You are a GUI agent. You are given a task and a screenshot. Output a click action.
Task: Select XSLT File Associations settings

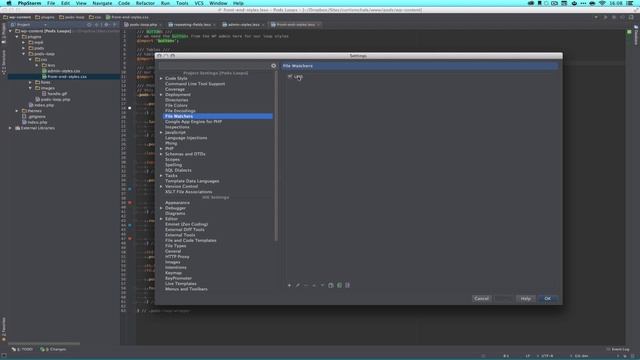(189, 192)
